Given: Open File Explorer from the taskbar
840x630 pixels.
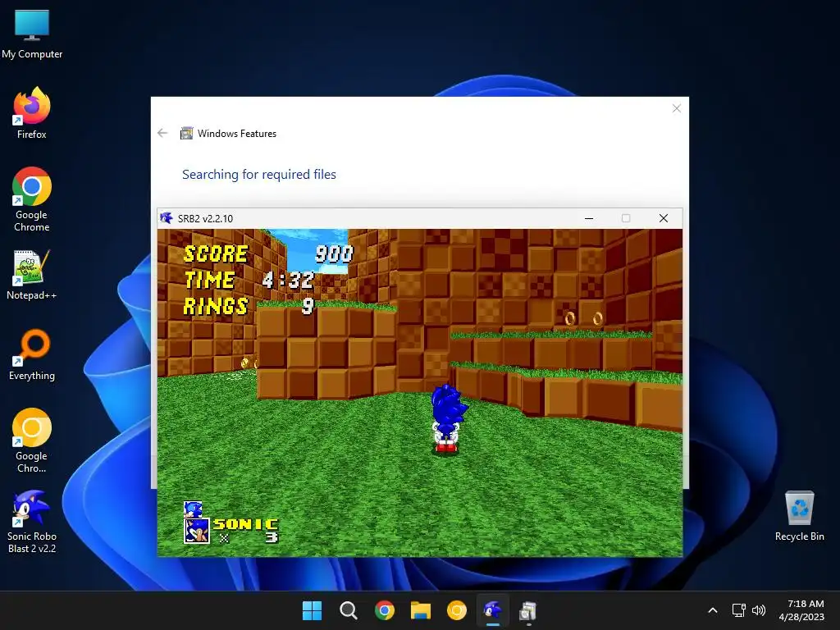Looking at the screenshot, I should point(421,610).
